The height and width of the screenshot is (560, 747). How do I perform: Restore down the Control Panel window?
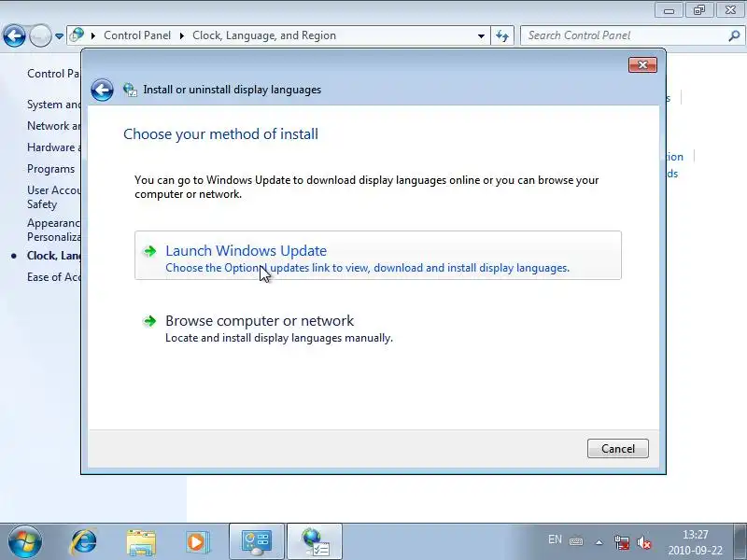[698, 10]
